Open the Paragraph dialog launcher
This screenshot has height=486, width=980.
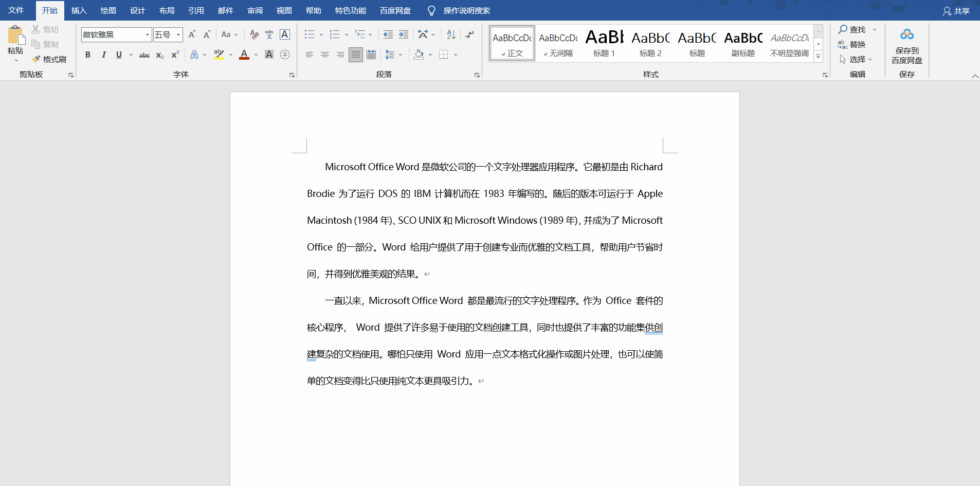(x=477, y=75)
